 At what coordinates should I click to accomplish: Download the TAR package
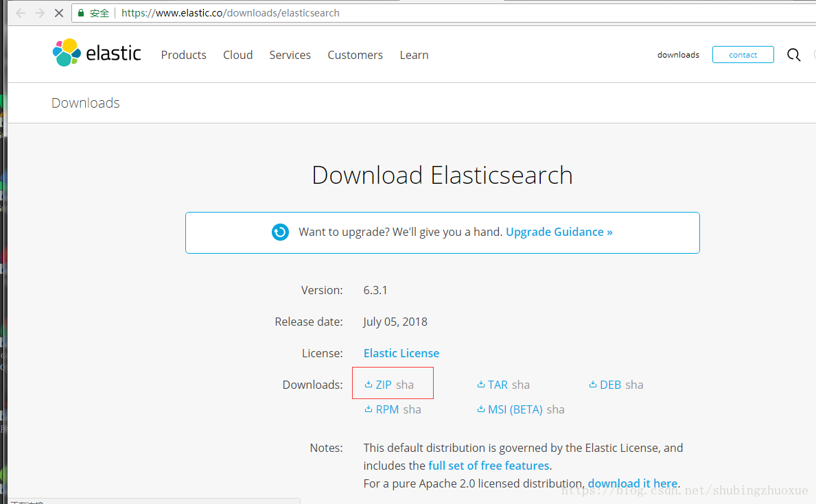(497, 385)
